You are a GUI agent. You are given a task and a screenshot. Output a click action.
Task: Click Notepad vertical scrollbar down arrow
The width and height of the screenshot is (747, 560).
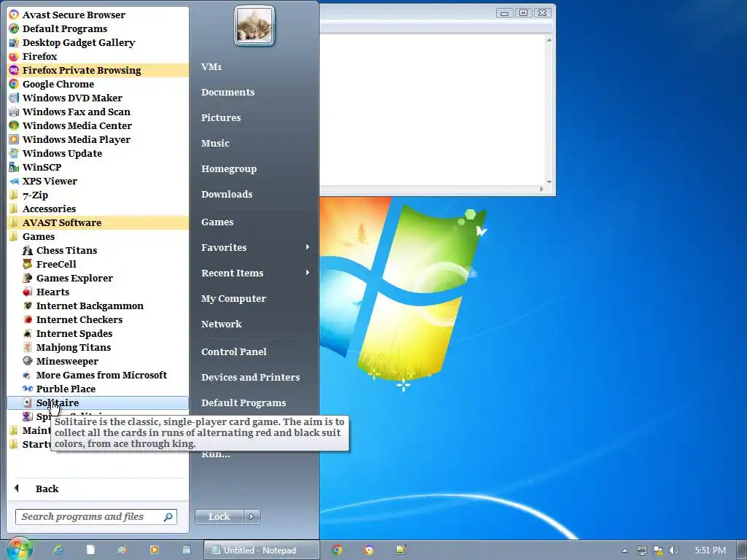tap(549, 182)
